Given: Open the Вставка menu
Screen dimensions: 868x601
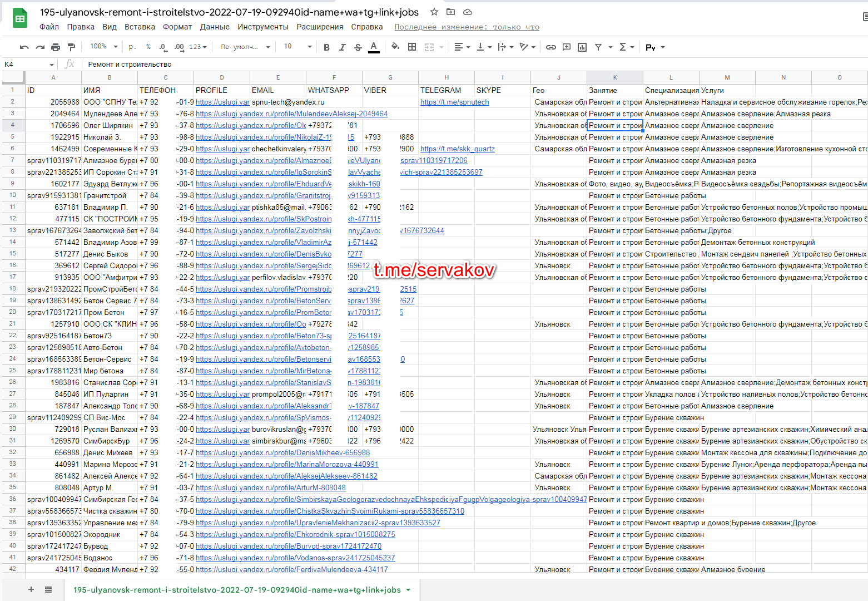Looking at the screenshot, I should 140,27.
